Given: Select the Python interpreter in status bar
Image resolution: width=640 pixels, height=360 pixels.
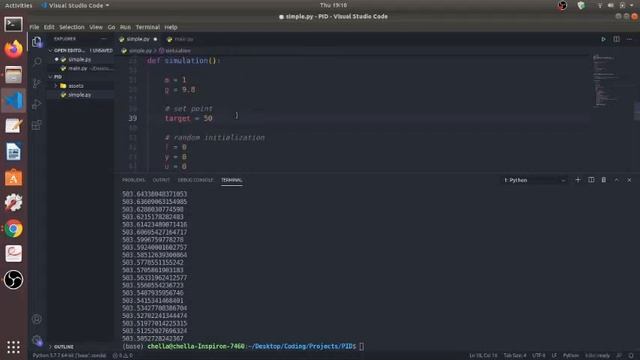Looking at the screenshot, I should 69,356.
